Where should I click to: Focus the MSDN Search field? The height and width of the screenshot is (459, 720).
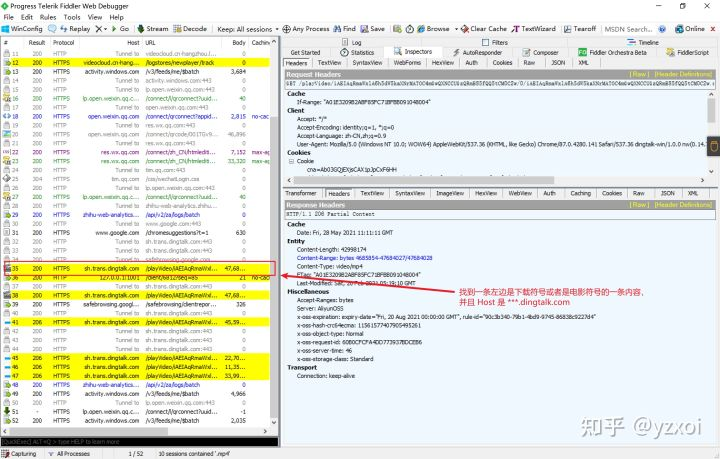[628, 29]
